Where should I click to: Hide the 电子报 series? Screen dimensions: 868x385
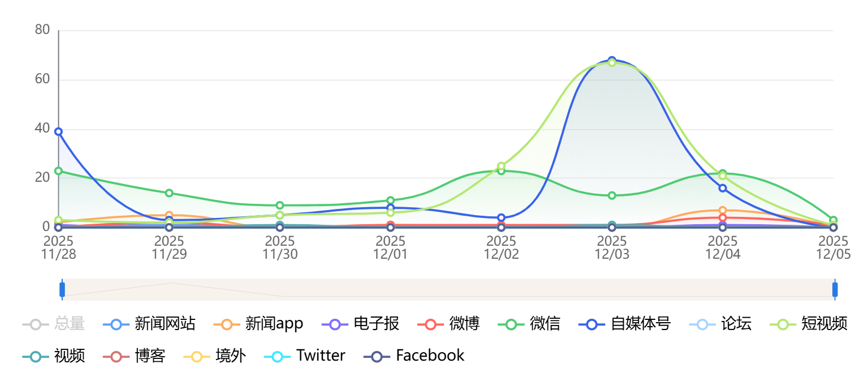pyautogui.click(x=360, y=324)
